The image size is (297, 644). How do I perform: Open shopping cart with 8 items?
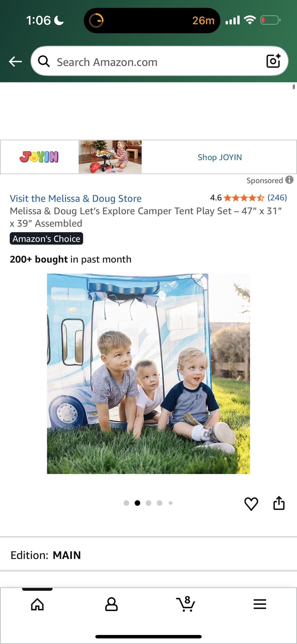click(186, 604)
